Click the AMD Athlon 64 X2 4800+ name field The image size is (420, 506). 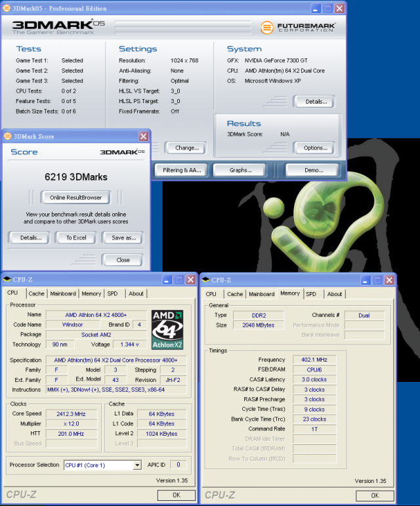pos(96,315)
